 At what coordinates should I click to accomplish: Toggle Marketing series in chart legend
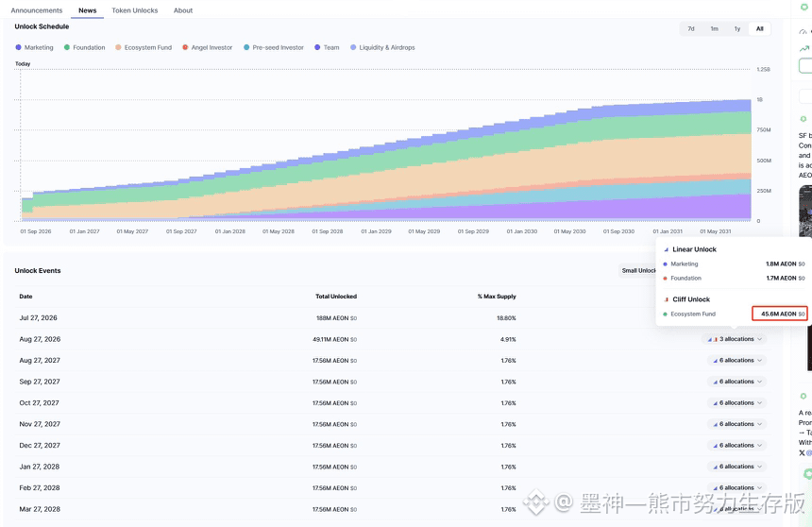(34, 47)
